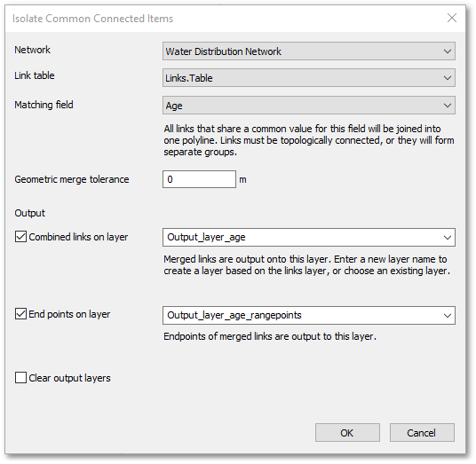The image size is (476, 464).
Task: Click the Geometric merge tolerance label
Action: click(x=72, y=179)
